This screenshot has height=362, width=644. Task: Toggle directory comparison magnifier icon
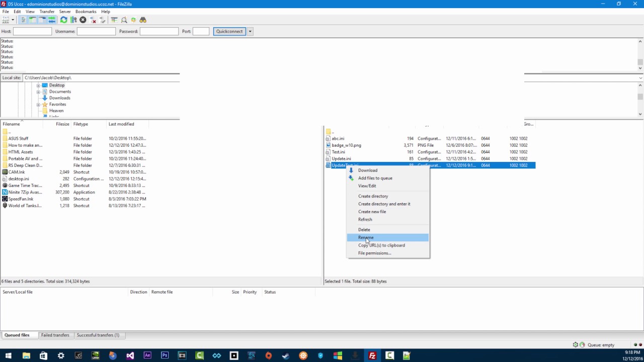(124, 20)
